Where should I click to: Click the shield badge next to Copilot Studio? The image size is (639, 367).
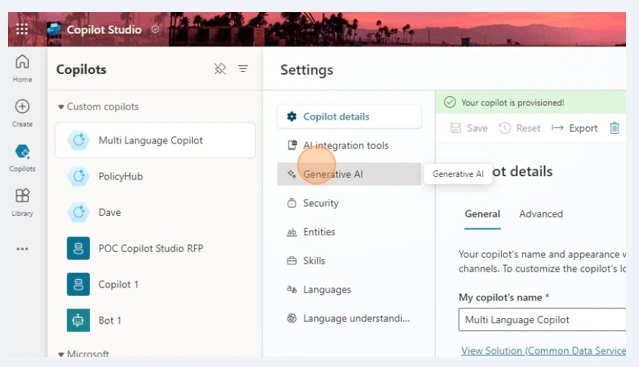coord(155,29)
